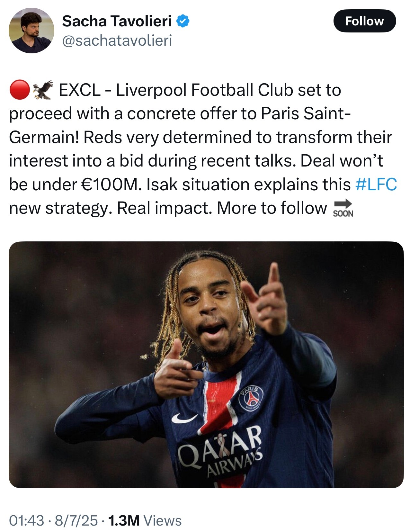Click the blue verified badge icon

click(x=183, y=21)
